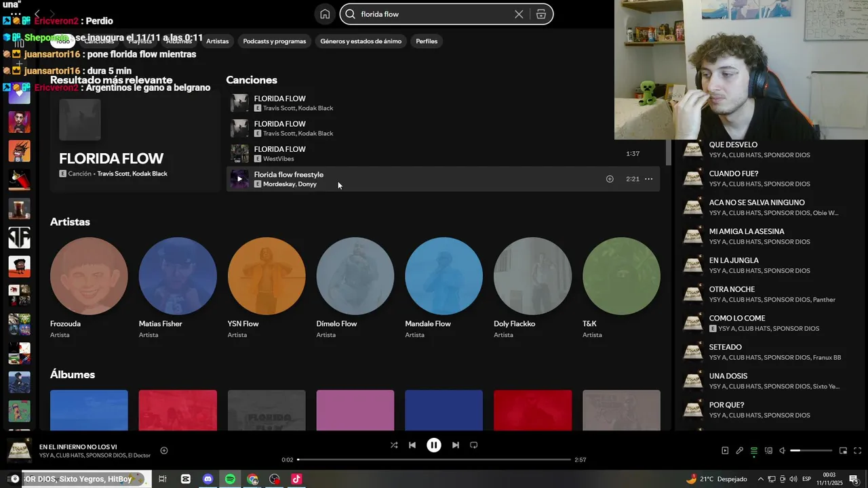This screenshot has width=868, height=488.
Task: Pause the current song
Action: point(434,445)
